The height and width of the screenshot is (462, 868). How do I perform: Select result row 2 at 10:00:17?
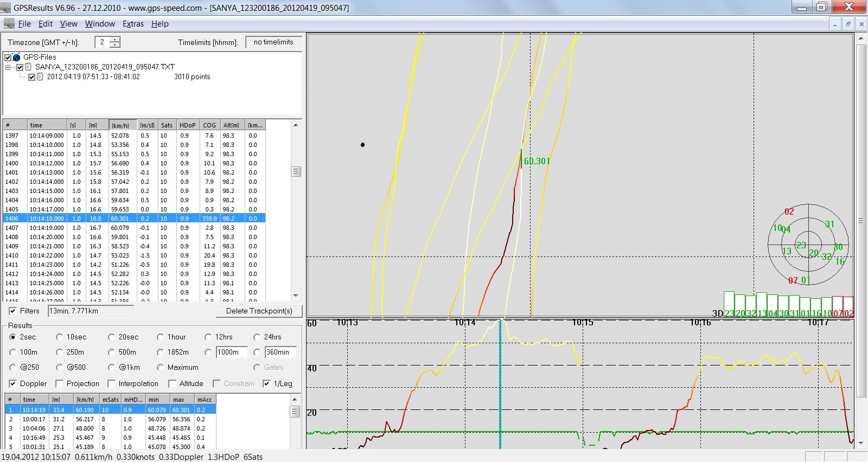111,419
